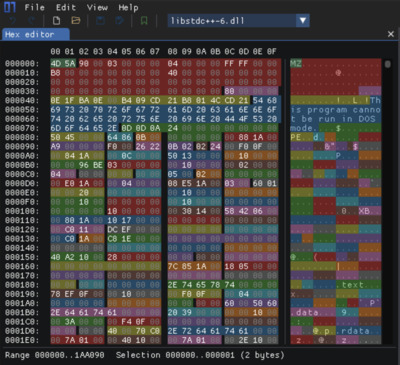Click the 64 86 machine bytes in row 000080

119,137
